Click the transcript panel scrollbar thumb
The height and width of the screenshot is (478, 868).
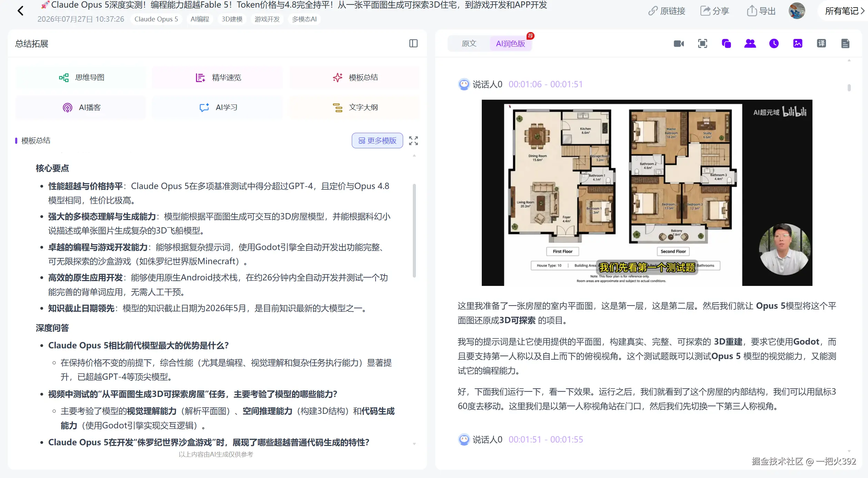[x=849, y=88]
